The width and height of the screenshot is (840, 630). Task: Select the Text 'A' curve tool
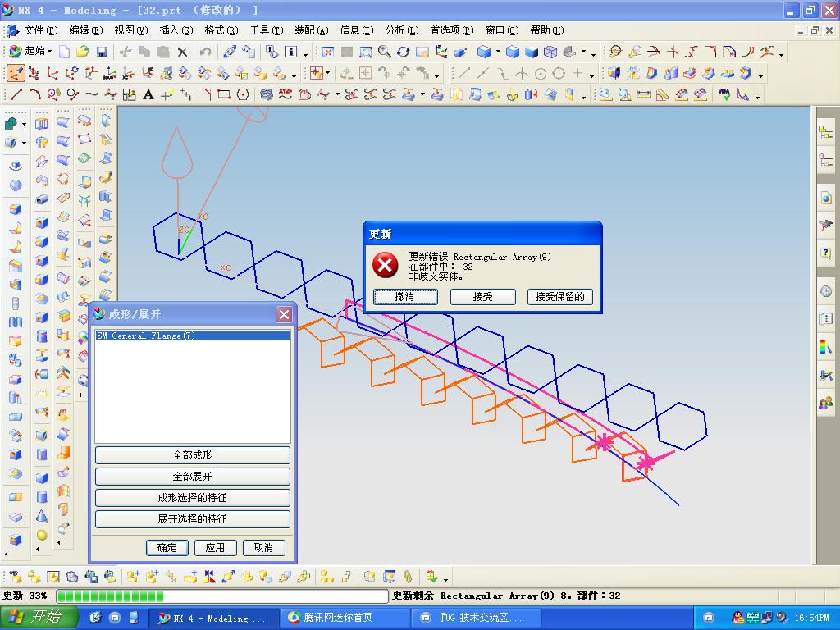point(148,95)
